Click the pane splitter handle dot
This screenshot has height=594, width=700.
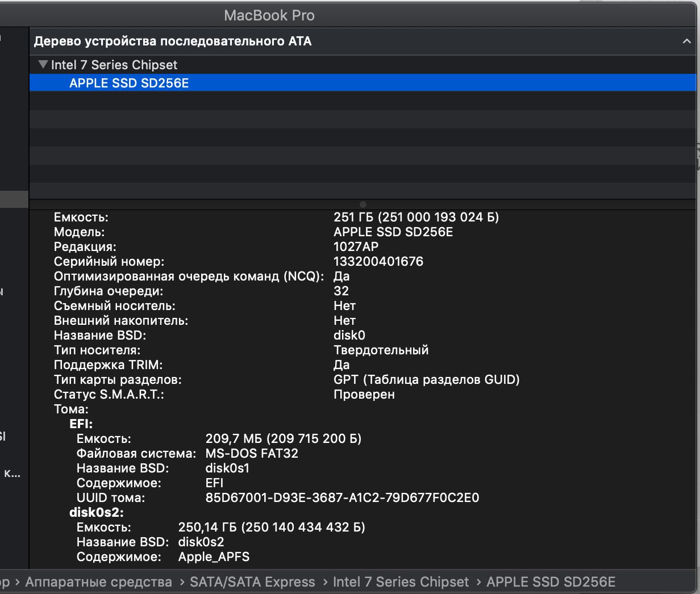tap(363, 204)
